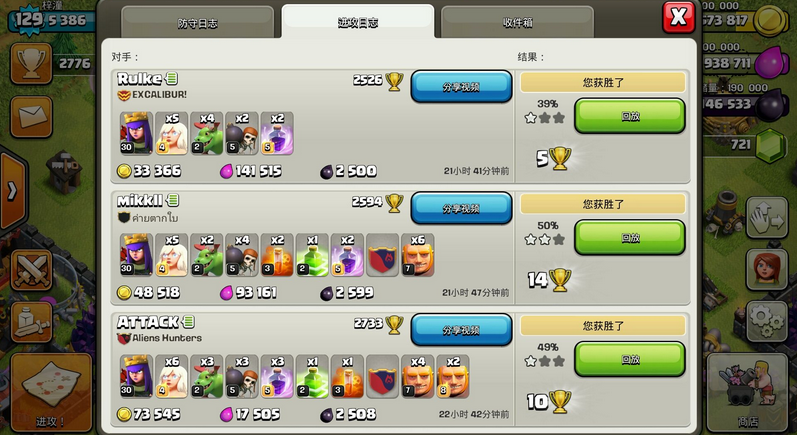Tap the crossed swords clan war icon

coord(31,270)
